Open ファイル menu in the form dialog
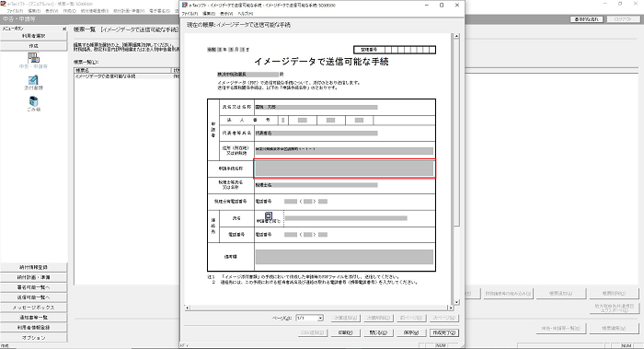Screen dimensions: 644x349 tap(190, 14)
